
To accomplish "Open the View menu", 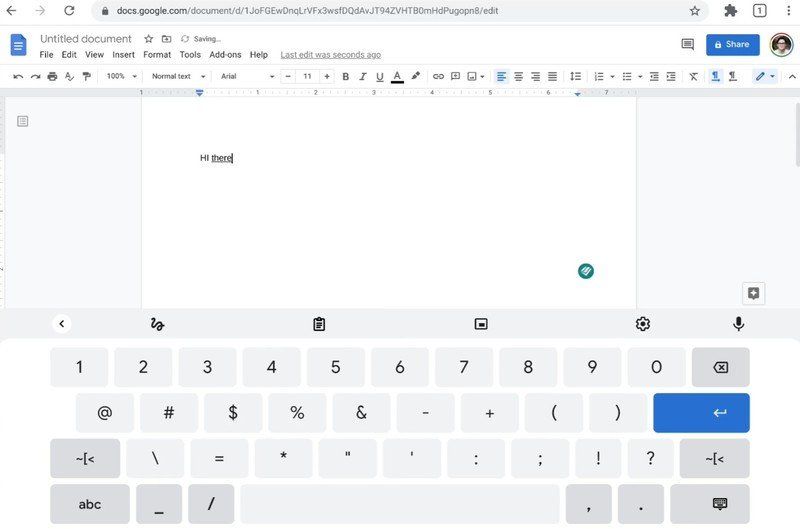I will coord(94,55).
